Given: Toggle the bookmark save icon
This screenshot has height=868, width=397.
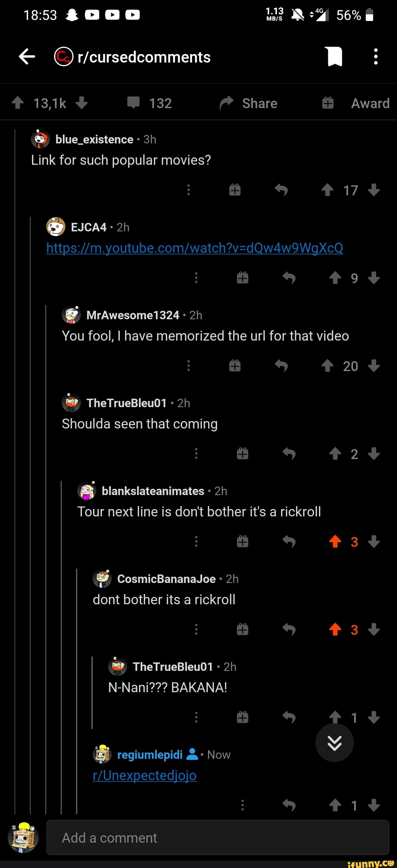Looking at the screenshot, I should (x=335, y=57).
